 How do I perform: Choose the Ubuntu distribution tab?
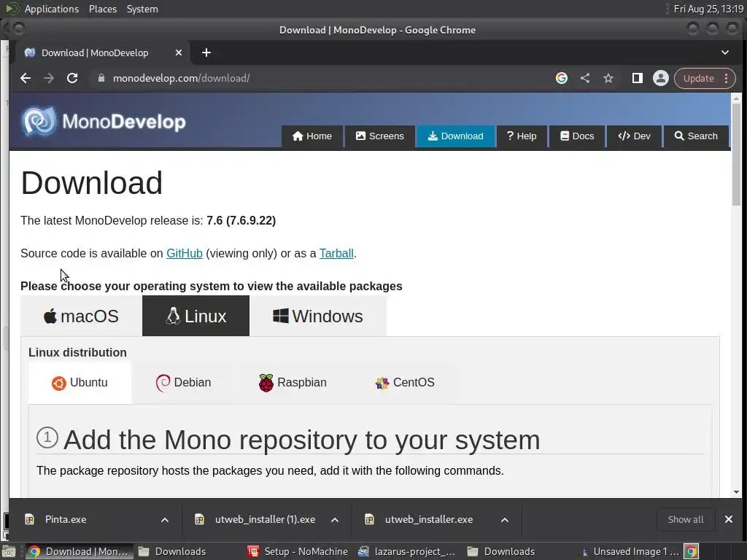click(x=80, y=383)
